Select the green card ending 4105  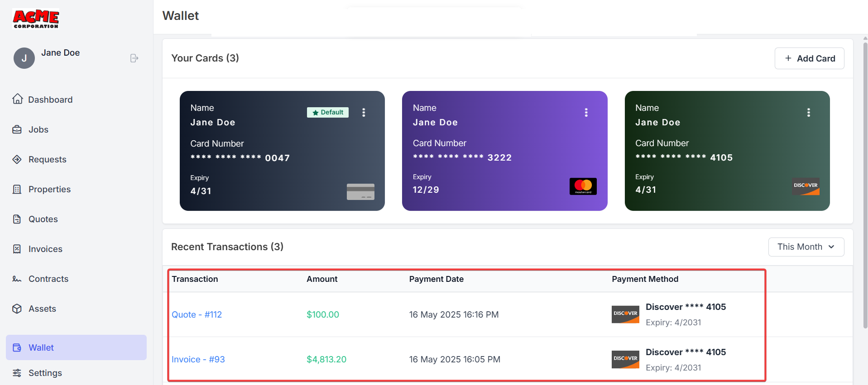727,151
